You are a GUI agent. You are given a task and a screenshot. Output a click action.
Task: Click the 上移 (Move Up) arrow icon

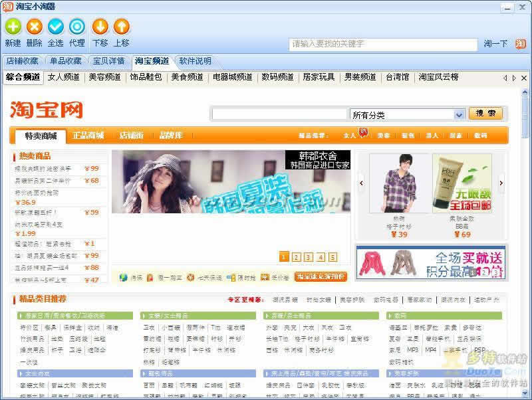[x=121, y=27]
